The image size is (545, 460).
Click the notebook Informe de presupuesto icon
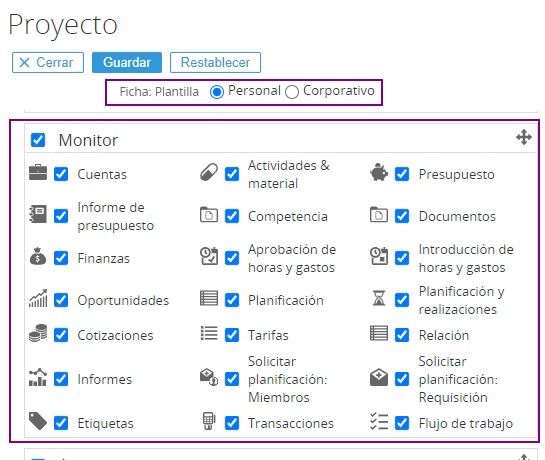pos(38,214)
